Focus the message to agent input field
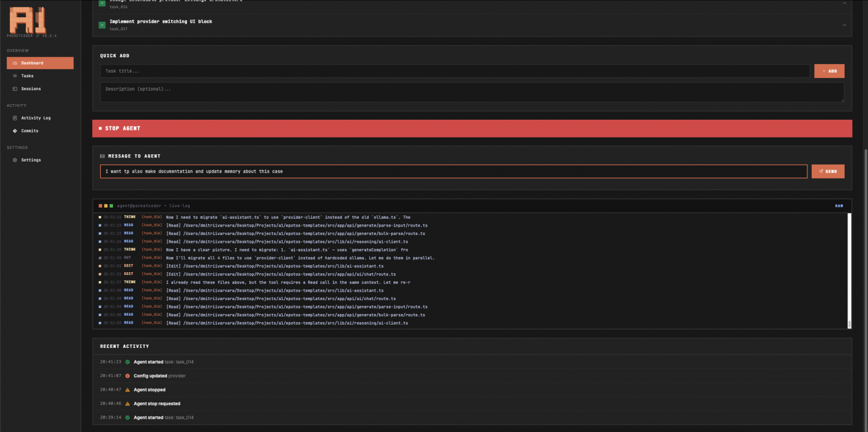 [453, 171]
